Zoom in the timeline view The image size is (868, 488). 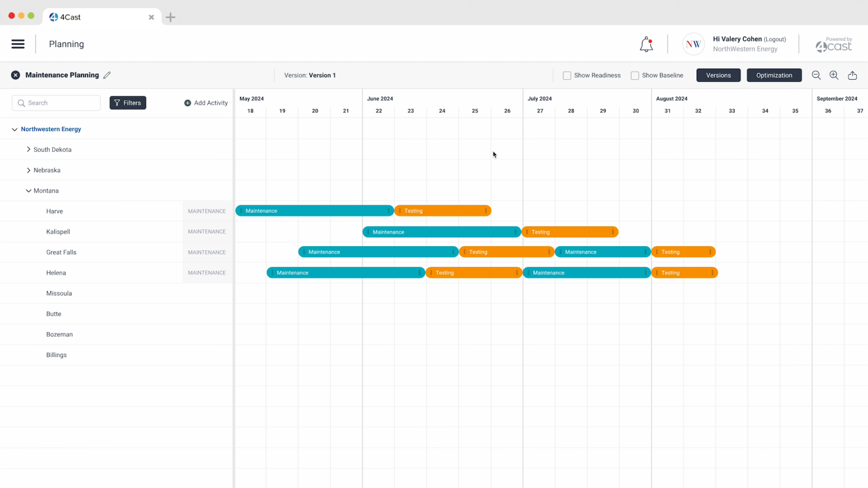pos(834,75)
